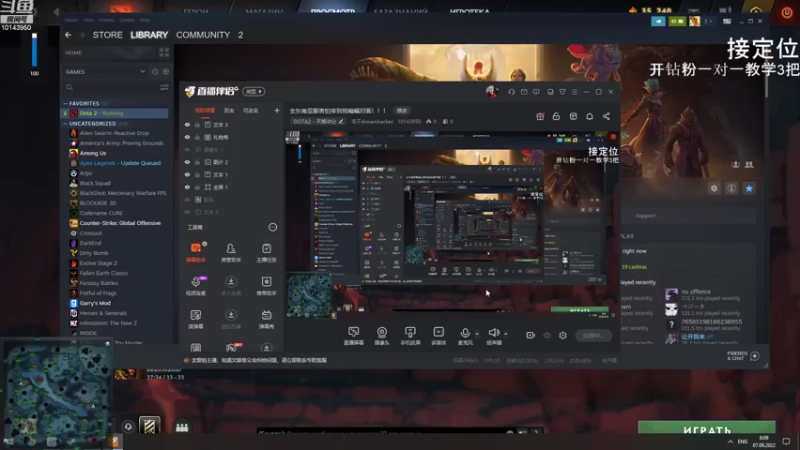The height and width of the screenshot is (450, 800).
Task: Open the 视频连麦 tool with NEW badge
Action: click(x=196, y=285)
